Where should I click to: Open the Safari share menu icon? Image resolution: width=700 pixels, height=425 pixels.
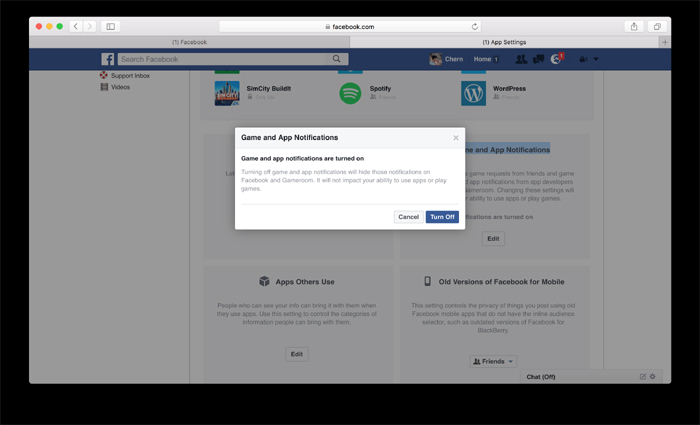(634, 26)
